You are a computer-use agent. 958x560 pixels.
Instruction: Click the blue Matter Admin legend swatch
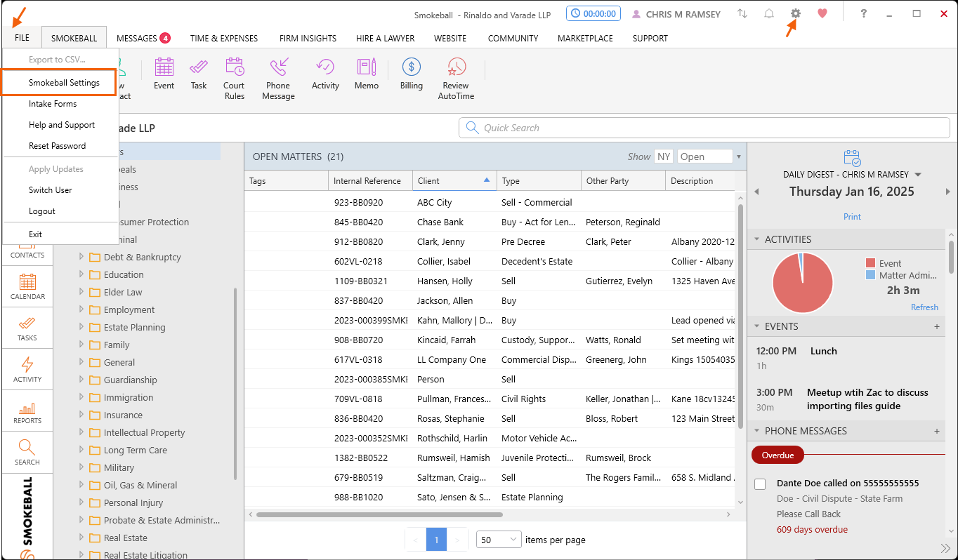[870, 275]
